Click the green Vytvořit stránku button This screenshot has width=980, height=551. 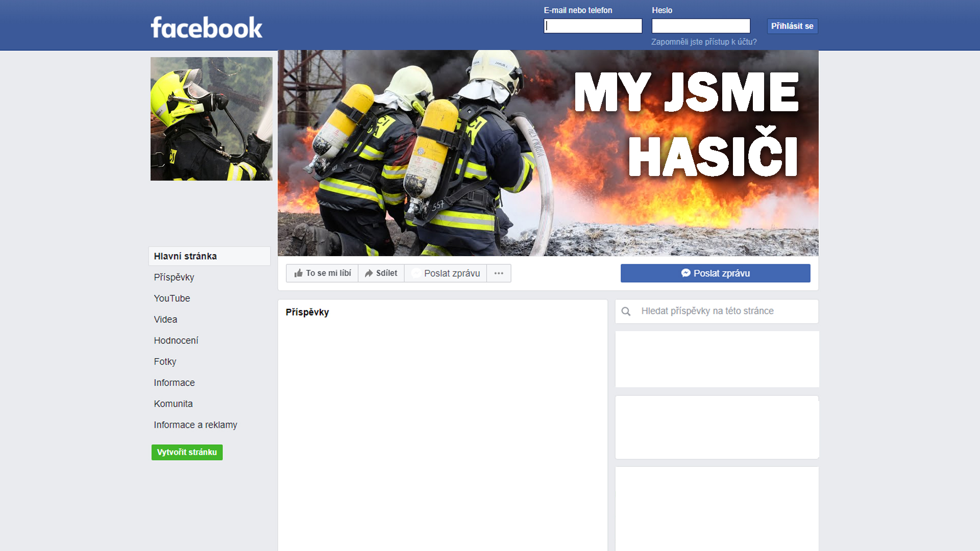(187, 452)
